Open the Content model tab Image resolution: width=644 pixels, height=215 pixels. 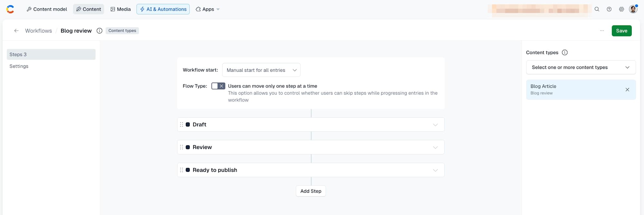coord(47,9)
